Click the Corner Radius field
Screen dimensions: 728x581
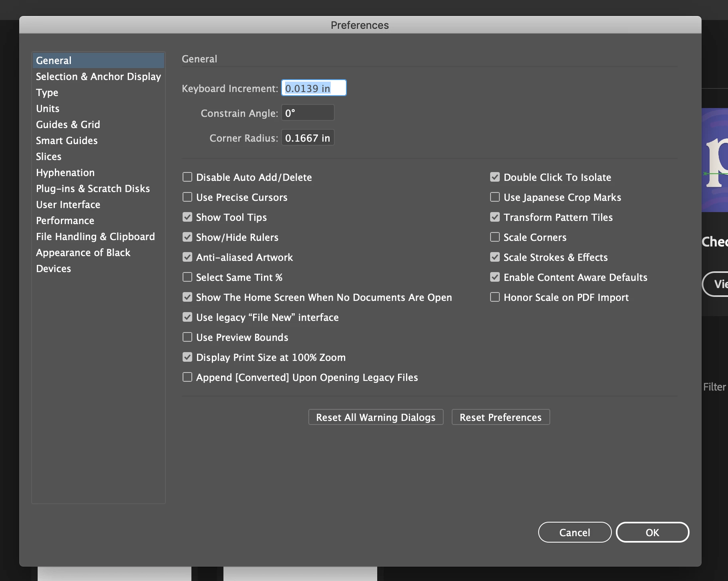[x=308, y=138]
